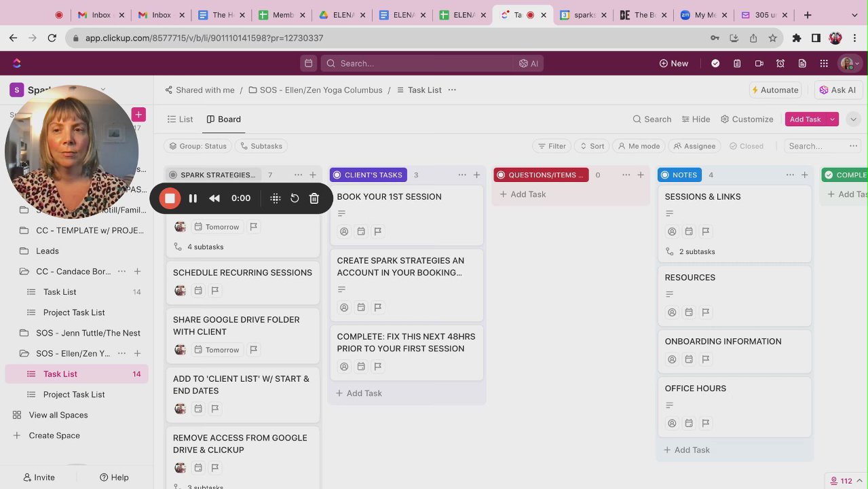Image resolution: width=868 pixels, height=489 pixels.
Task: Expand the view options chevron circle
Action: (853, 119)
